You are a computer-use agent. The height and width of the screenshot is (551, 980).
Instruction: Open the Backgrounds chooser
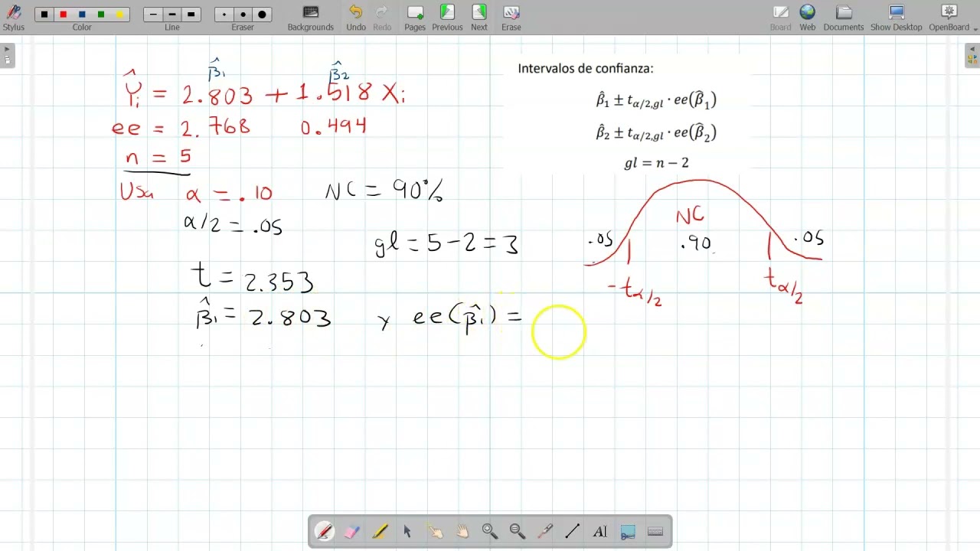click(310, 17)
